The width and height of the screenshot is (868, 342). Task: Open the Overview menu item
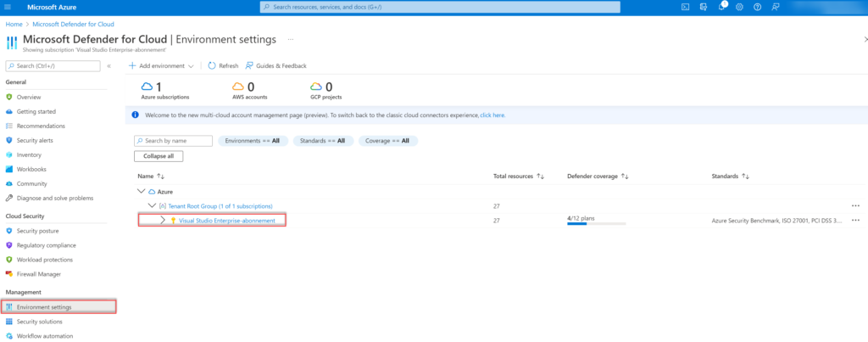(x=29, y=97)
